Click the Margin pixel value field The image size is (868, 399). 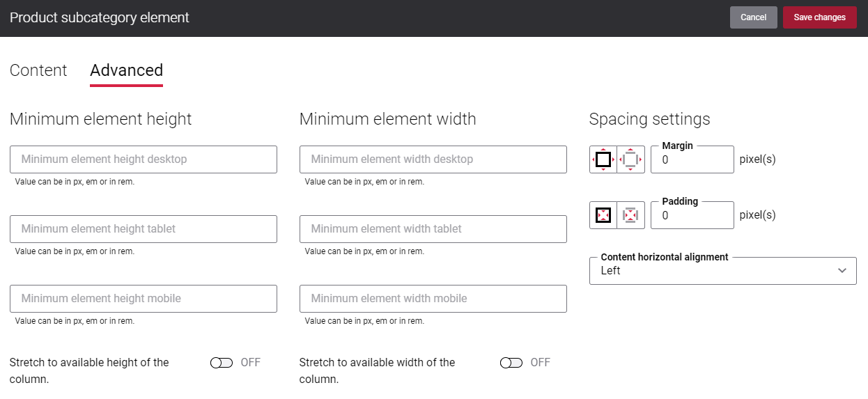click(x=692, y=159)
